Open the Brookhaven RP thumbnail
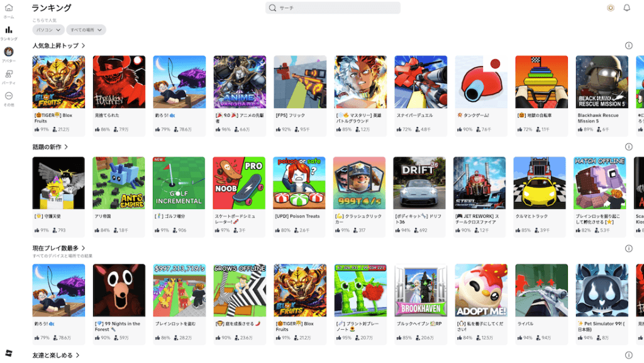This screenshot has width=644, height=363. tap(421, 290)
